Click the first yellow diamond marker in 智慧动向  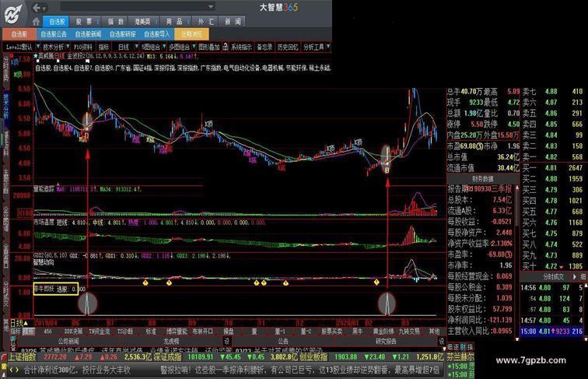pos(145,282)
